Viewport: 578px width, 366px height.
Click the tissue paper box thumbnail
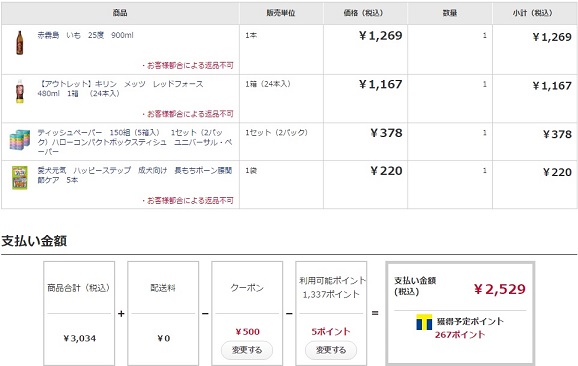(x=20, y=140)
